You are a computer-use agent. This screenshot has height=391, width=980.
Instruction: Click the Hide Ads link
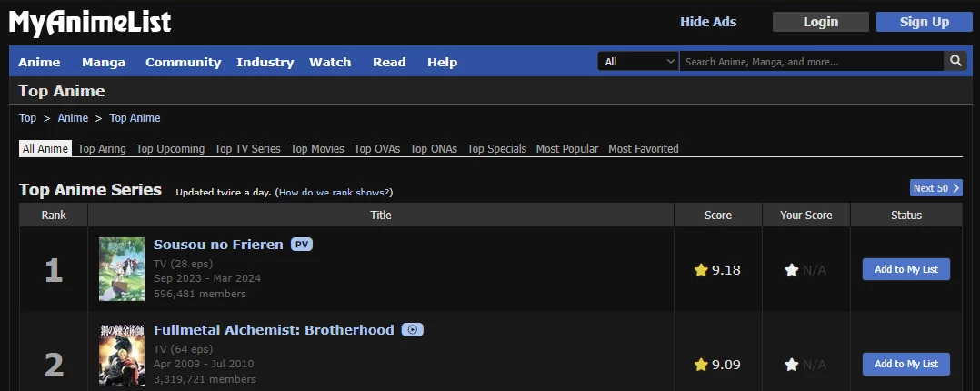click(708, 22)
